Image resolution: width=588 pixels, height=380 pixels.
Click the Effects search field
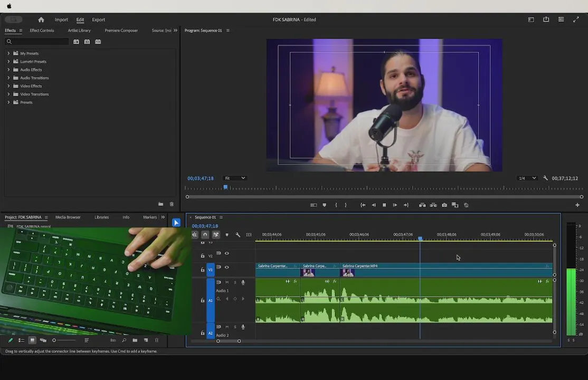37,42
